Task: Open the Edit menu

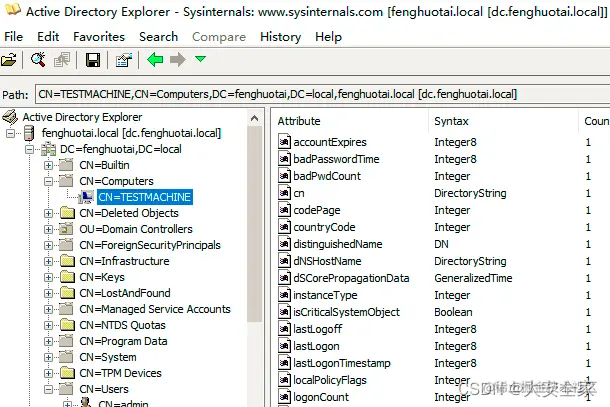Action: click(x=48, y=37)
